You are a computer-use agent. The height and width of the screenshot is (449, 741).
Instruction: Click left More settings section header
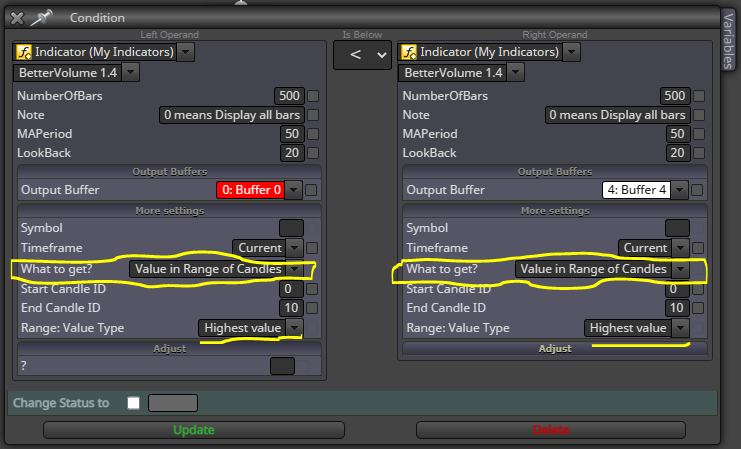(x=170, y=211)
